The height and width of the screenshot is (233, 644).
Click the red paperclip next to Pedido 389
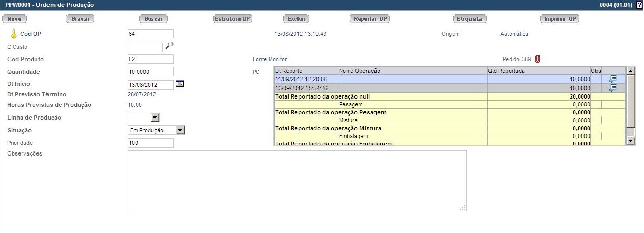tap(537, 59)
